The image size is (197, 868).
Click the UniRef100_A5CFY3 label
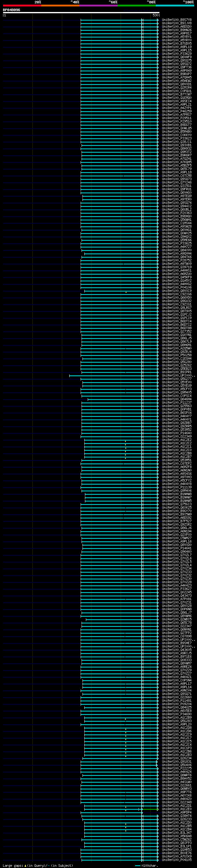(177, 389)
